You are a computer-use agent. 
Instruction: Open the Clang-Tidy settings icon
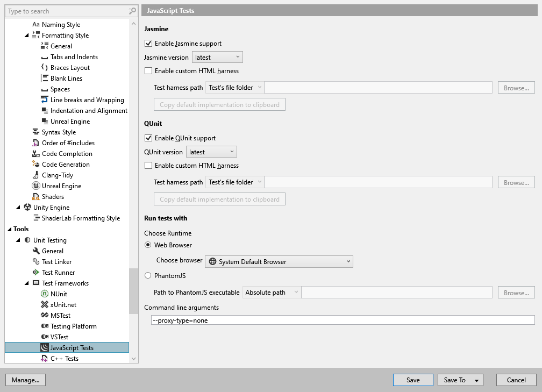(x=35, y=175)
